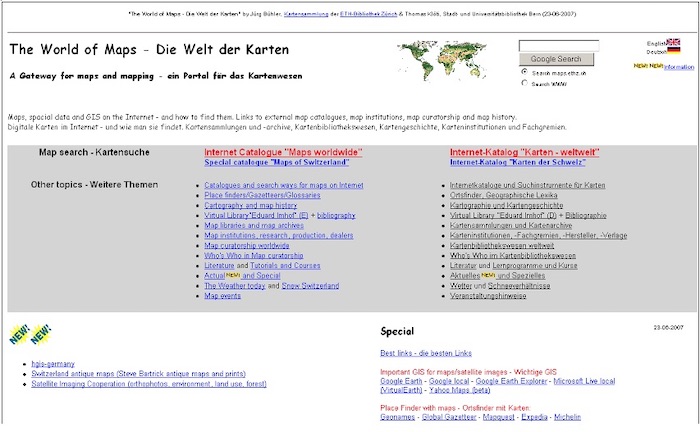Screen dimensions: 700x432
Task: Open Kartographie und Kartengeschichte link
Action: click(506, 205)
